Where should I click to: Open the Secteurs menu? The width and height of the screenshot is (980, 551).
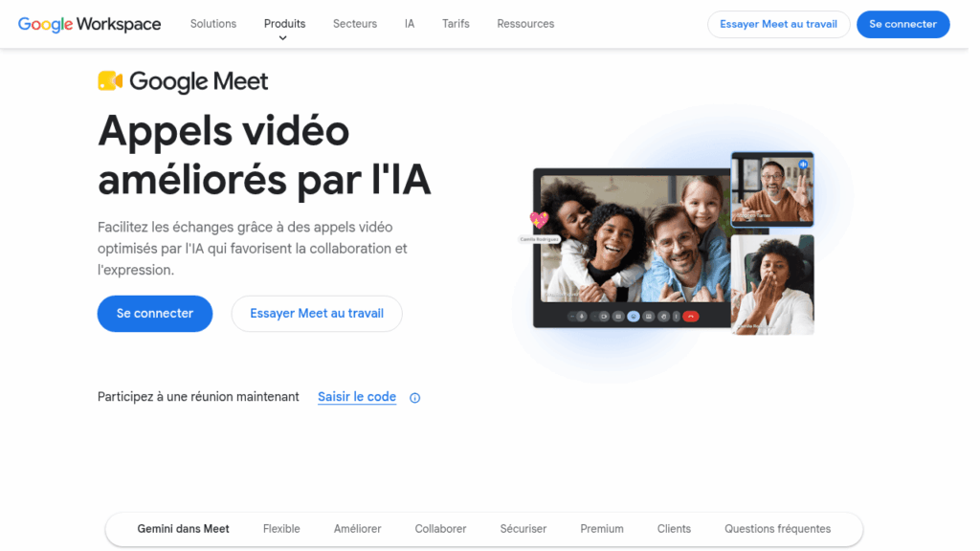click(355, 24)
